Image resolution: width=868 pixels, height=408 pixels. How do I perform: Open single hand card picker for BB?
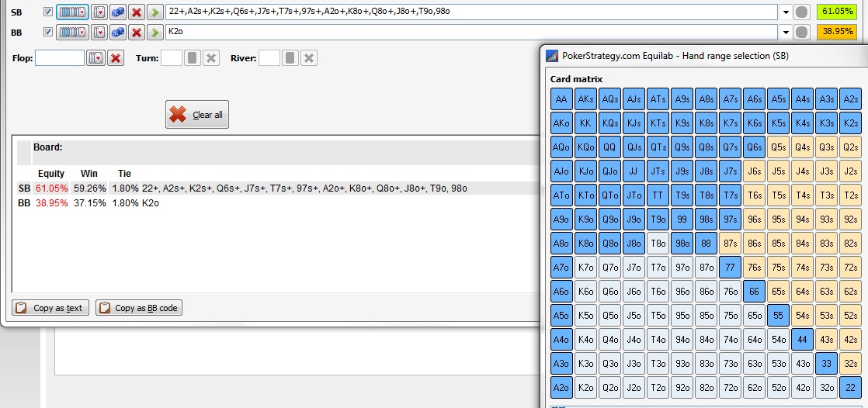(x=99, y=32)
